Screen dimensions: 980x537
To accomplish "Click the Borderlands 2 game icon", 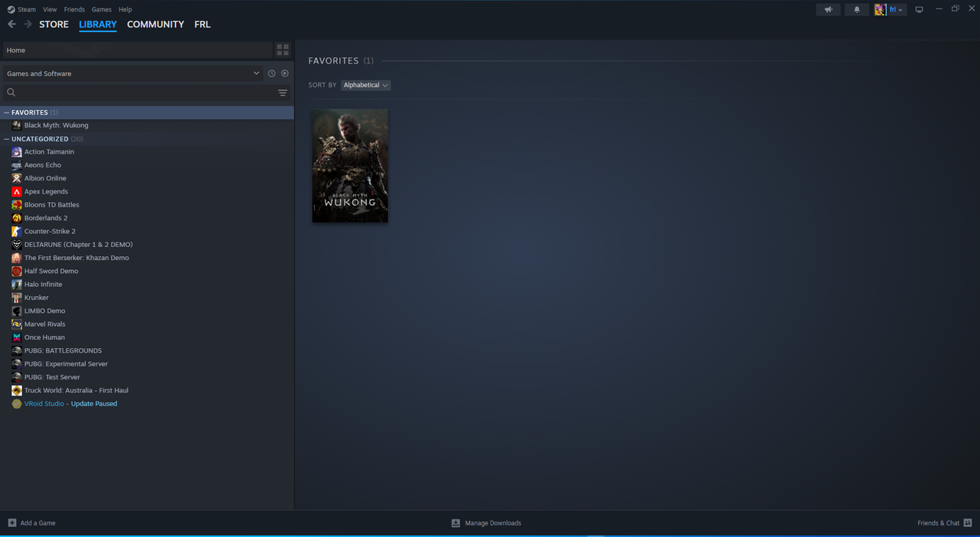I will click(17, 218).
